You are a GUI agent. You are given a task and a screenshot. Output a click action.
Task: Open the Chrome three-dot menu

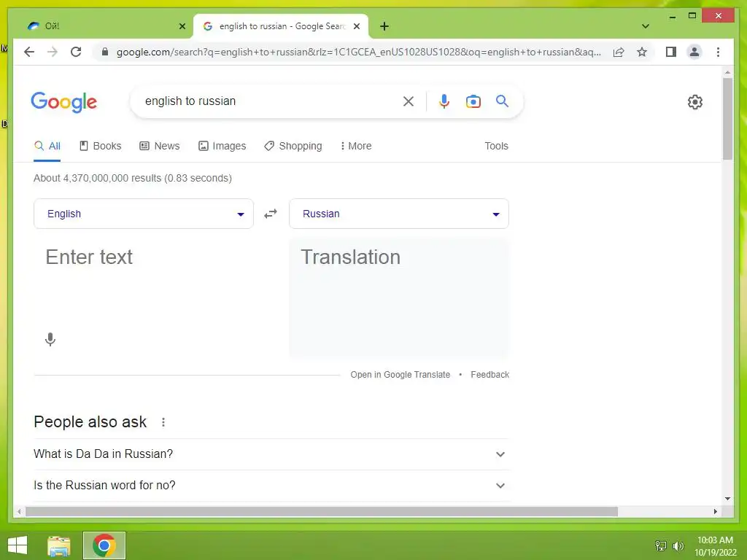718,52
